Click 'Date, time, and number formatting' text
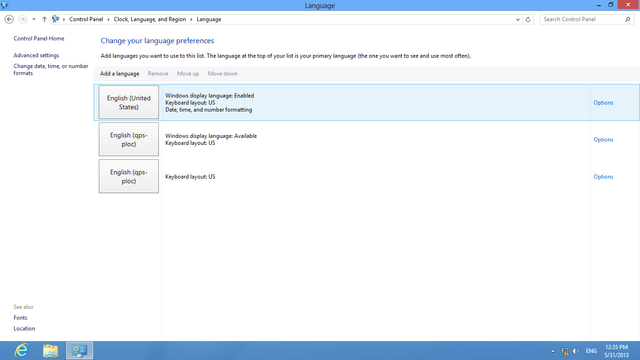The image size is (640, 360). tap(209, 110)
